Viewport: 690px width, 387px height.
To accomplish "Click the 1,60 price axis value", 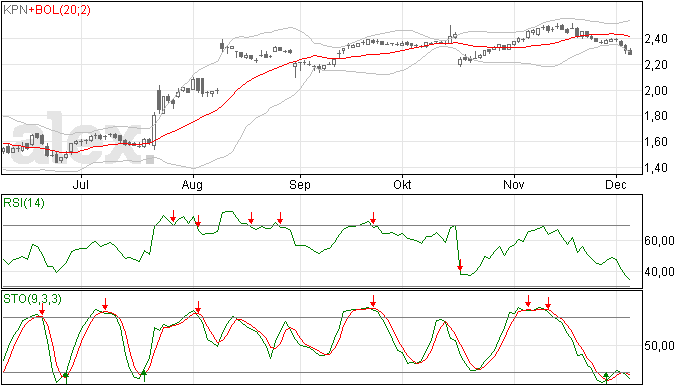I will click(656, 142).
